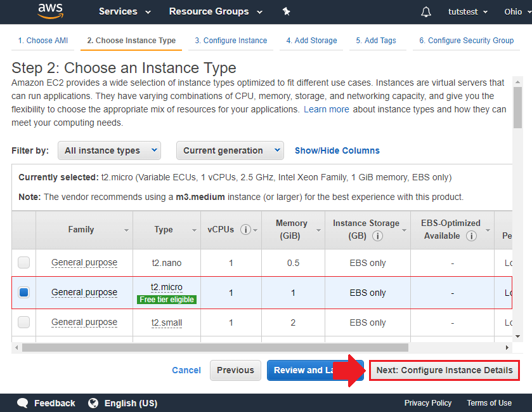The height and width of the screenshot is (412, 532).
Task: Click the vertical scrollbar thumb
Action: [517, 107]
